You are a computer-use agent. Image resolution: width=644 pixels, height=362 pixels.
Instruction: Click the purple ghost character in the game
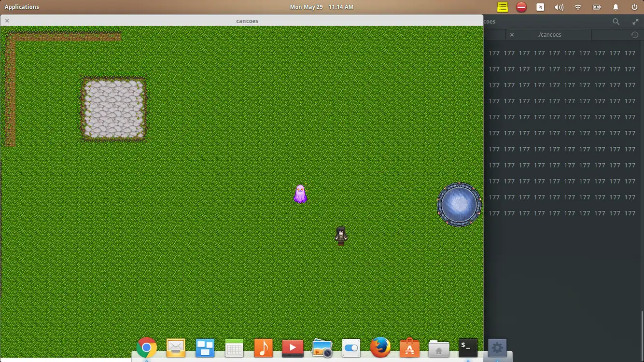point(300,194)
